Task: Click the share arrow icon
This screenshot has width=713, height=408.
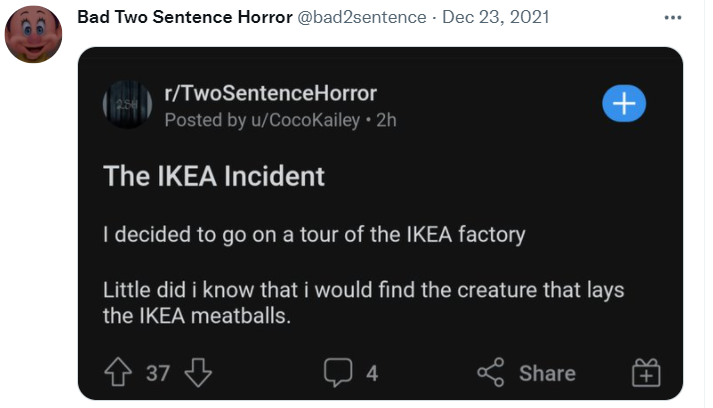Action: [491, 373]
